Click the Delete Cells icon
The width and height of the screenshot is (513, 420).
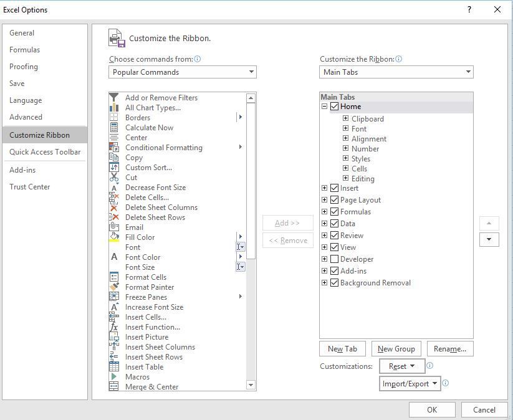coord(114,198)
